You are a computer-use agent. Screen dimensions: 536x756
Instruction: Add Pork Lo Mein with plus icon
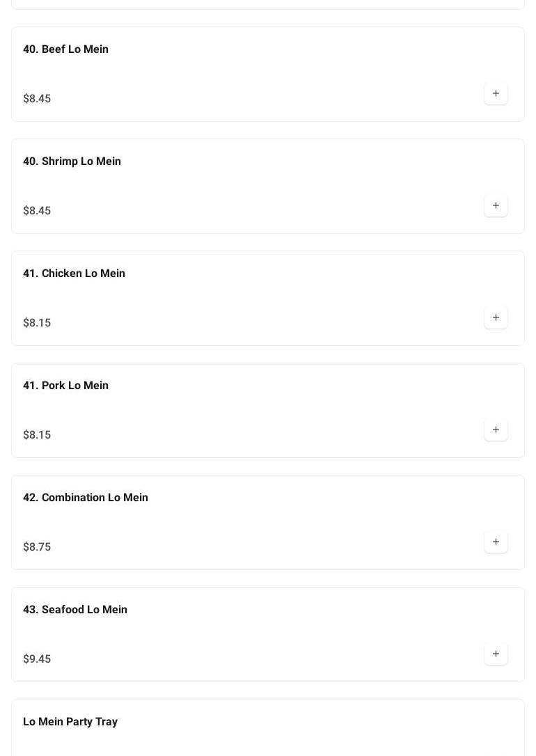pos(496,430)
